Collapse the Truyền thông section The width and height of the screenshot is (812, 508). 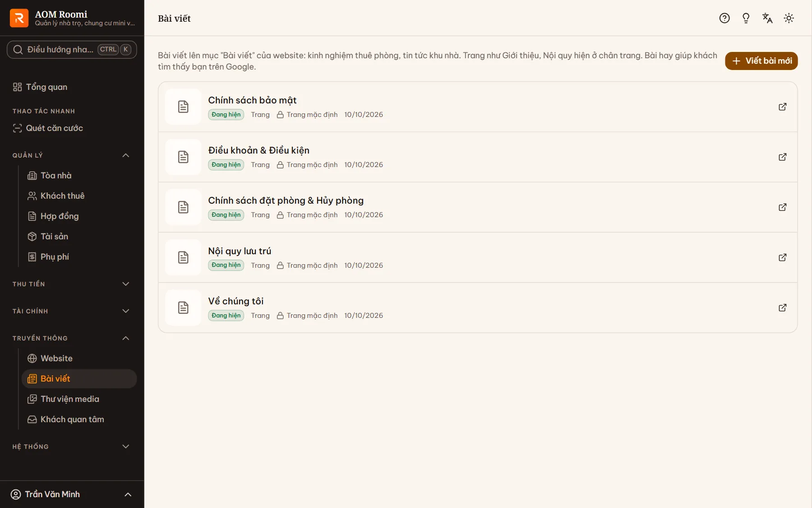click(x=72, y=338)
